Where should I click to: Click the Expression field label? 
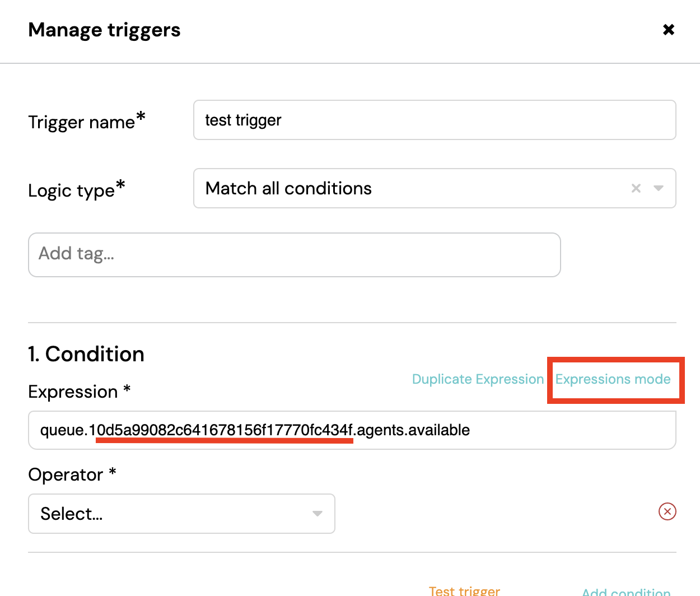click(x=80, y=392)
